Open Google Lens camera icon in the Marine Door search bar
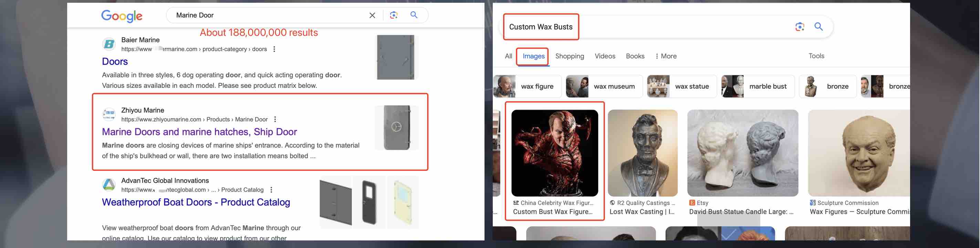The image size is (980, 248). 394,15
